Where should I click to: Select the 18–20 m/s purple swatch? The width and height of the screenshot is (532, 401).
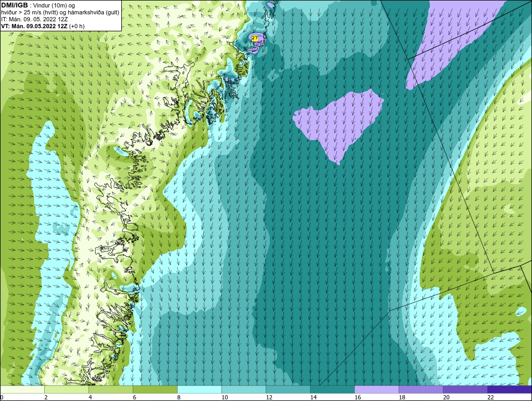click(421, 389)
